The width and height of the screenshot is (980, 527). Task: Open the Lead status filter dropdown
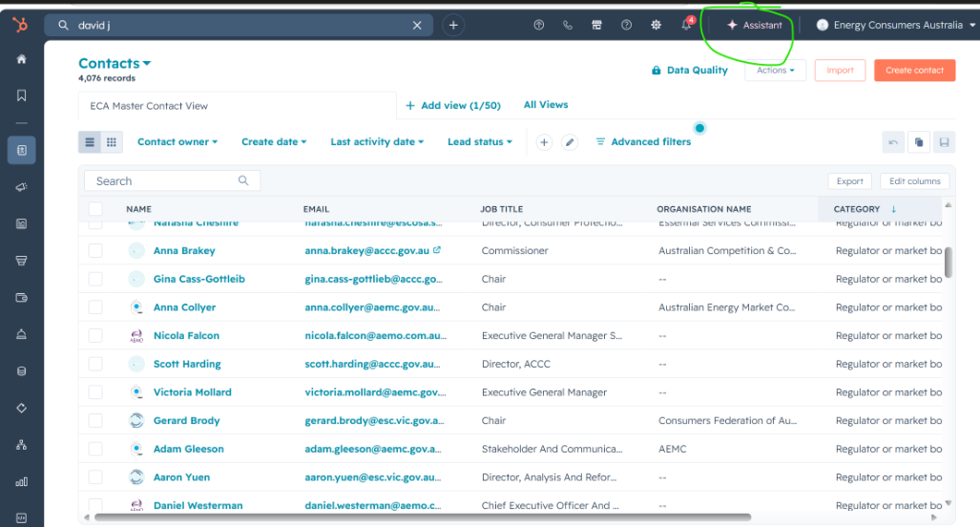click(479, 142)
